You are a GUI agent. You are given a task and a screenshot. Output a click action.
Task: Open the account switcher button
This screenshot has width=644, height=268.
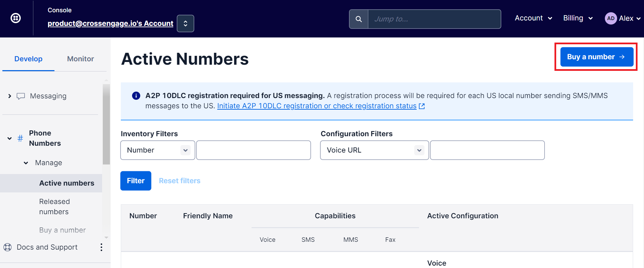(x=186, y=23)
